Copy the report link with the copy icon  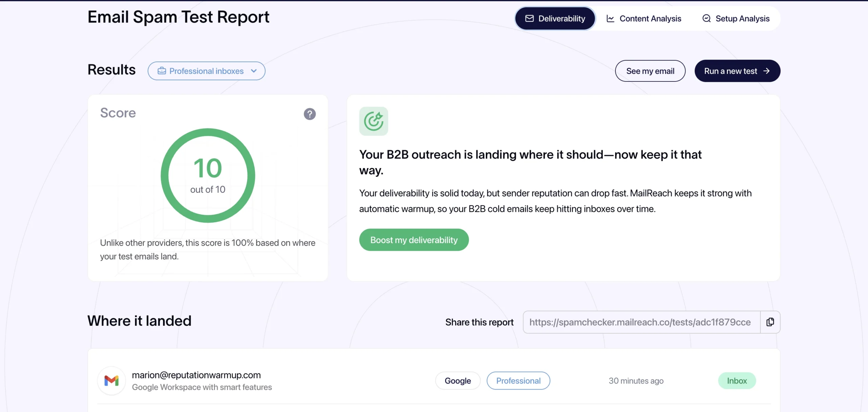pos(770,322)
